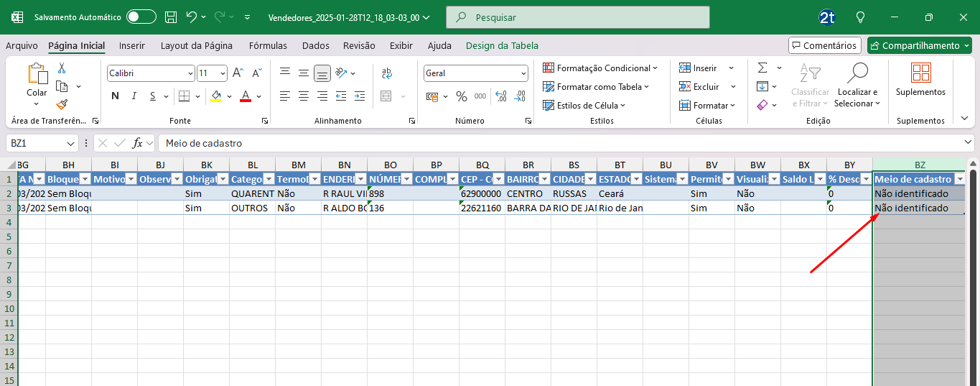Click the Undo arrow icon
Screen dimensions: 980x386
point(191,17)
